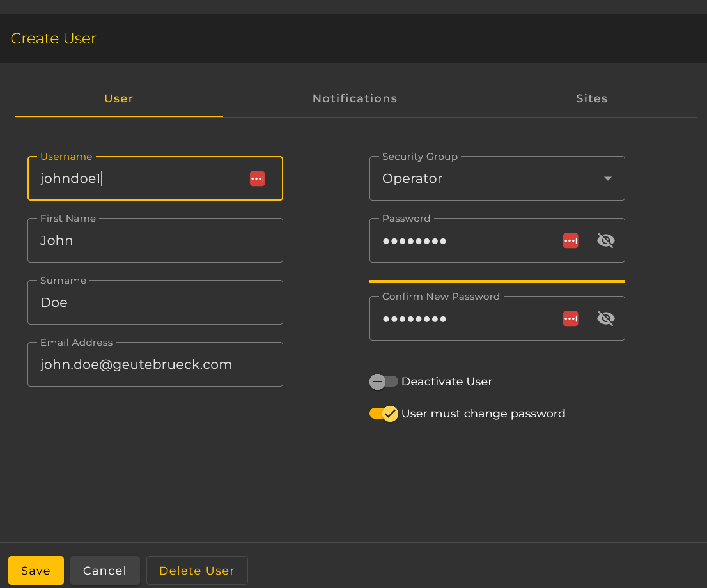Click the Email Address field
Image resolution: width=707 pixels, height=588 pixels.
point(155,365)
